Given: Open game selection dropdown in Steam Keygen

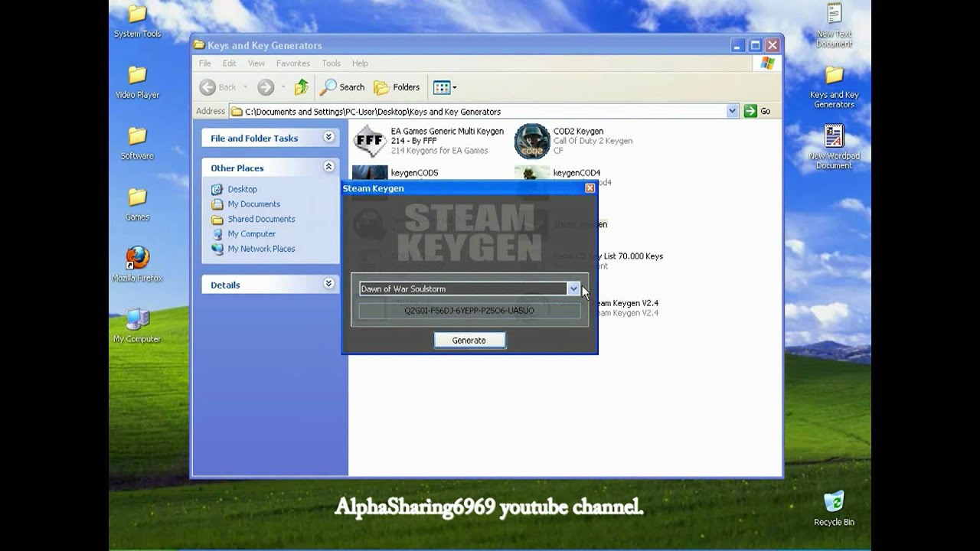Looking at the screenshot, I should pos(573,289).
